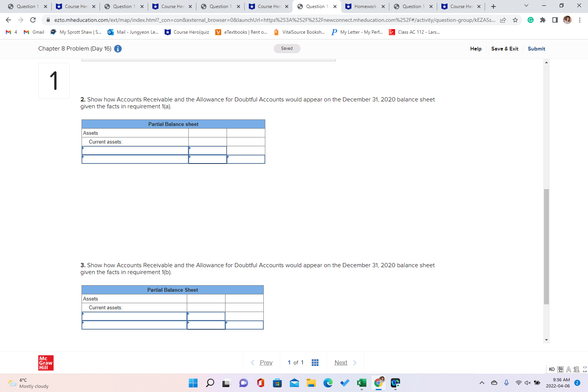Viewport: 588px width, 392px height.
Task: Click the Chrome icon on the taskbar
Action: coord(379,383)
